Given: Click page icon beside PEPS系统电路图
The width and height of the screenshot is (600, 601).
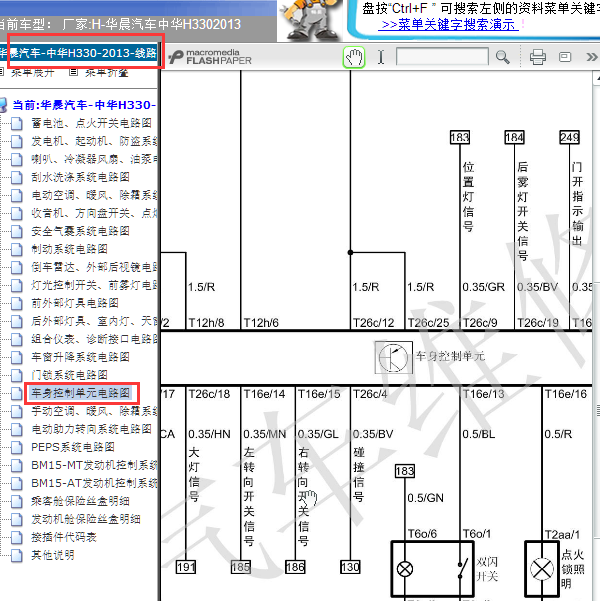Looking at the screenshot, I should 16,448.
